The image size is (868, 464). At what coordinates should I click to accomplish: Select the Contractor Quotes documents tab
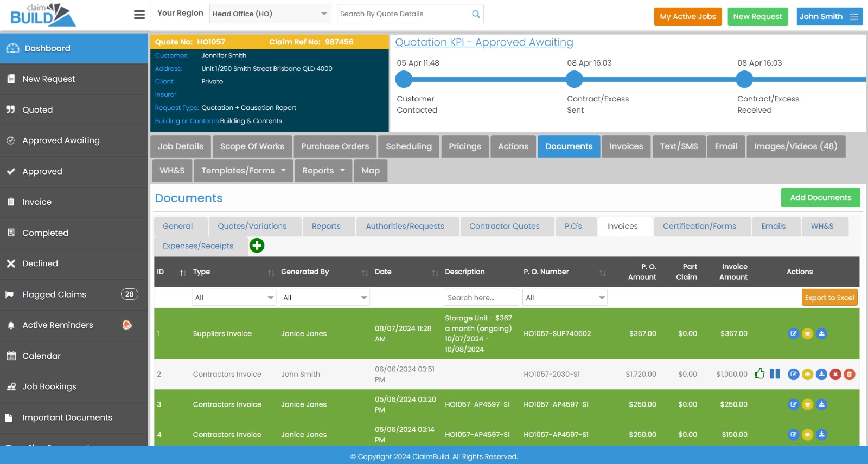pos(504,227)
